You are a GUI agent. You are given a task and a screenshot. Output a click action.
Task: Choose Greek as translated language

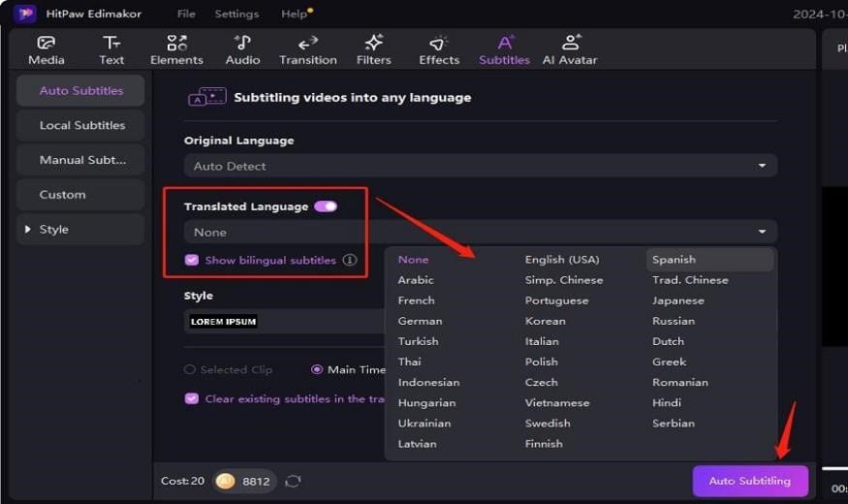tap(669, 362)
